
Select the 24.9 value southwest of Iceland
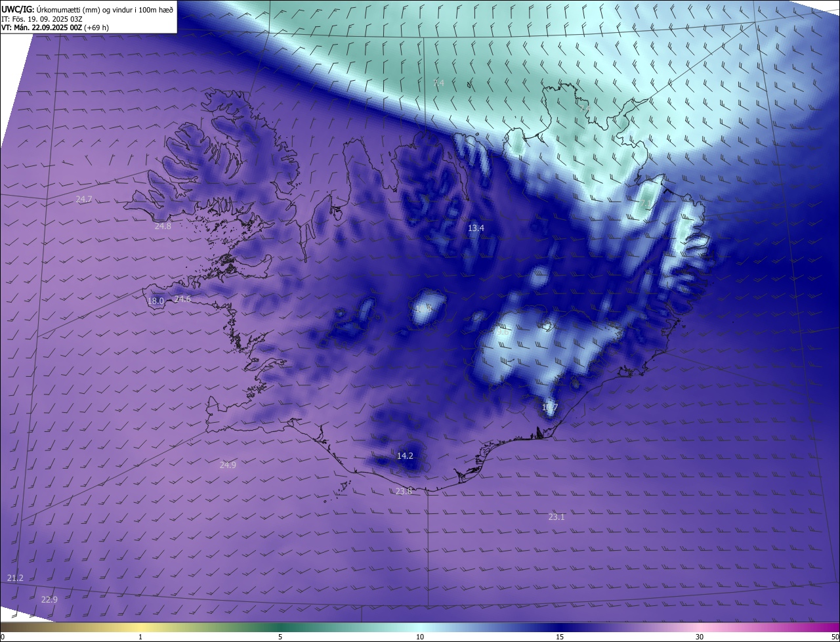click(x=228, y=465)
